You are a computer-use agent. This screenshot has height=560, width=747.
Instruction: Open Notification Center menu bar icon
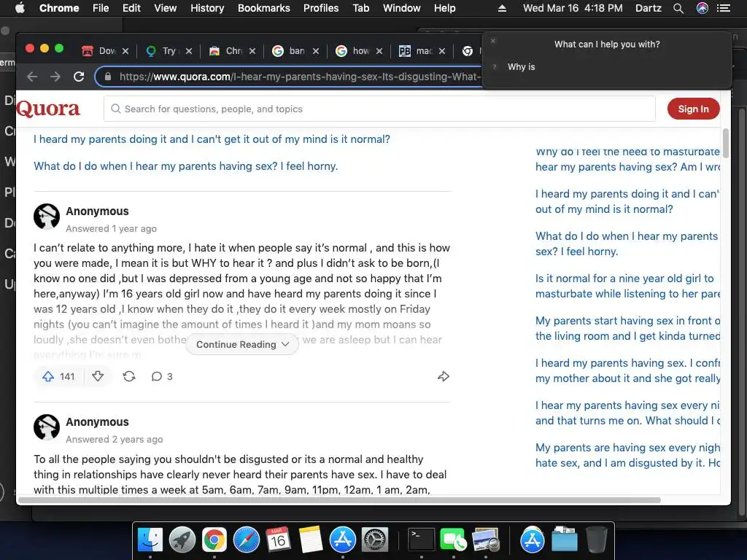[x=724, y=8]
